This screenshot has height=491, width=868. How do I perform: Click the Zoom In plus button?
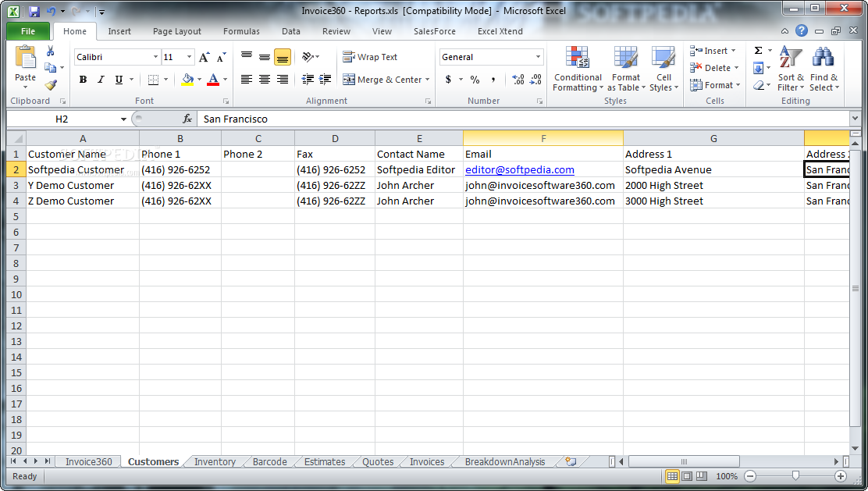tap(841, 476)
